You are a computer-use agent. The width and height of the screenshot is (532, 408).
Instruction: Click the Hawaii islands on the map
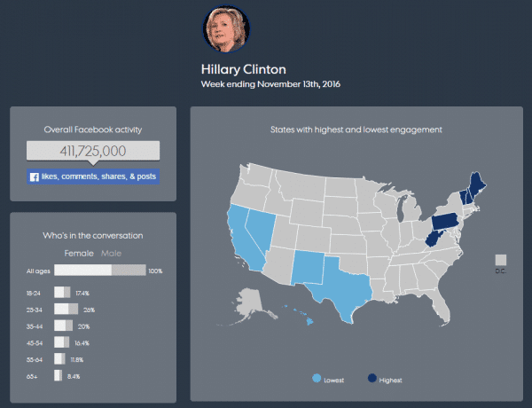click(300, 314)
